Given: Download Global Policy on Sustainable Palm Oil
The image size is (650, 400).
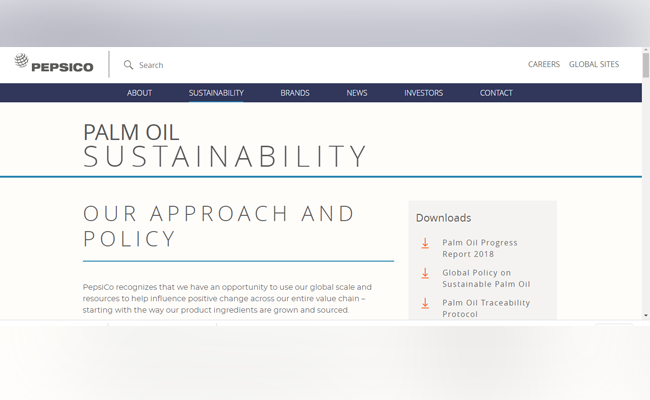Looking at the screenshot, I should point(486,278).
